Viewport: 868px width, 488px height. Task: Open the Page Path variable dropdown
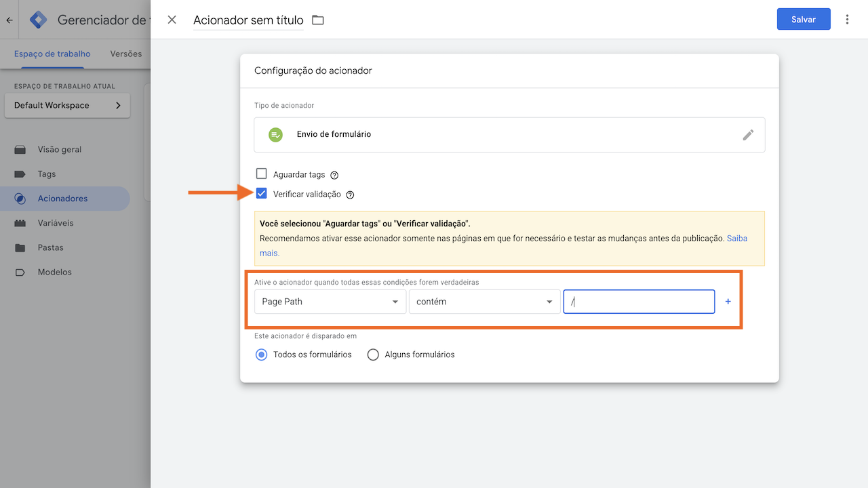point(330,301)
